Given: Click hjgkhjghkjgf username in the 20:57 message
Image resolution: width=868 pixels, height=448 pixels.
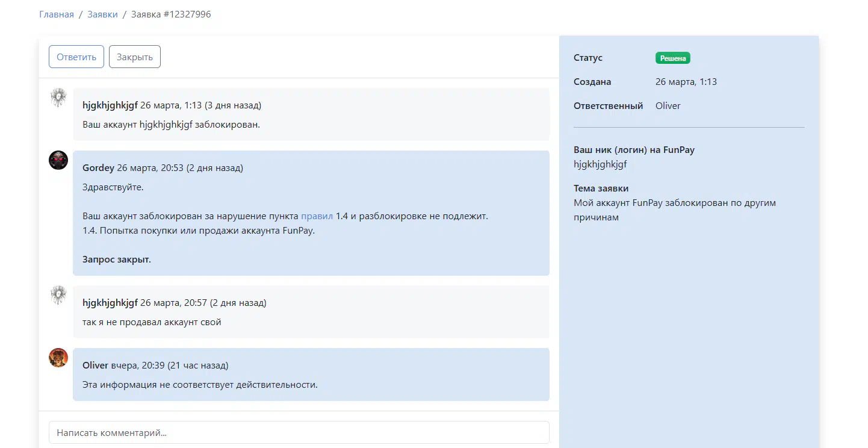Looking at the screenshot, I should 110,303.
